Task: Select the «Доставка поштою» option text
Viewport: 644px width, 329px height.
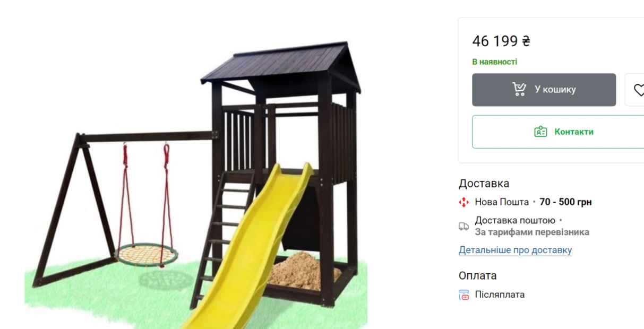Action: [515, 220]
